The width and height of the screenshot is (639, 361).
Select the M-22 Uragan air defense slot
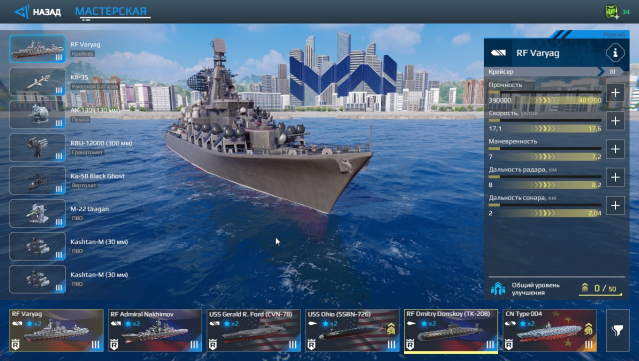pyautogui.click(x=37, y=214)
